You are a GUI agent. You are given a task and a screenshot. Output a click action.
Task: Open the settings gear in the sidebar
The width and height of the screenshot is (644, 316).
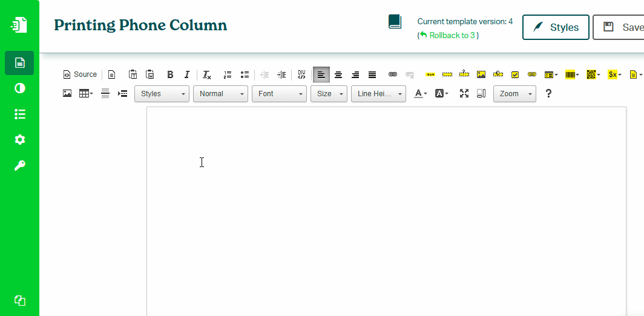(x=20, y=140)
